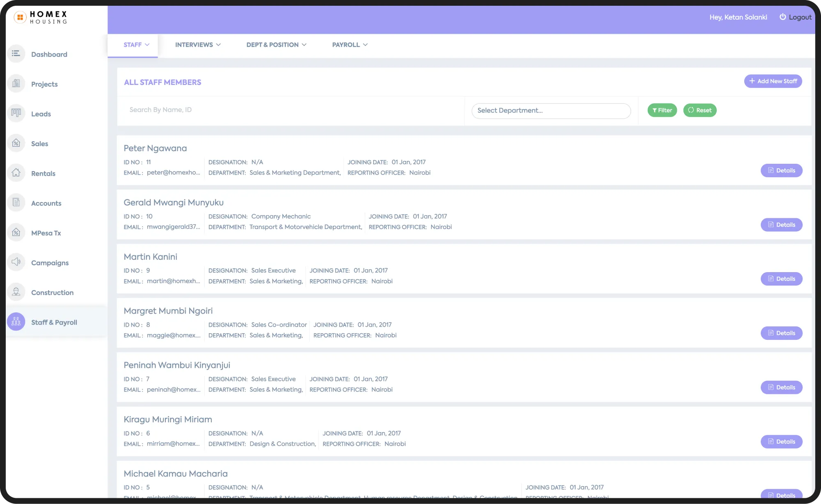The height and width of the screenshot is (504, 821).
Task: Click the document icon in Peter Ngawana's Details button
Action: (771, 170)
